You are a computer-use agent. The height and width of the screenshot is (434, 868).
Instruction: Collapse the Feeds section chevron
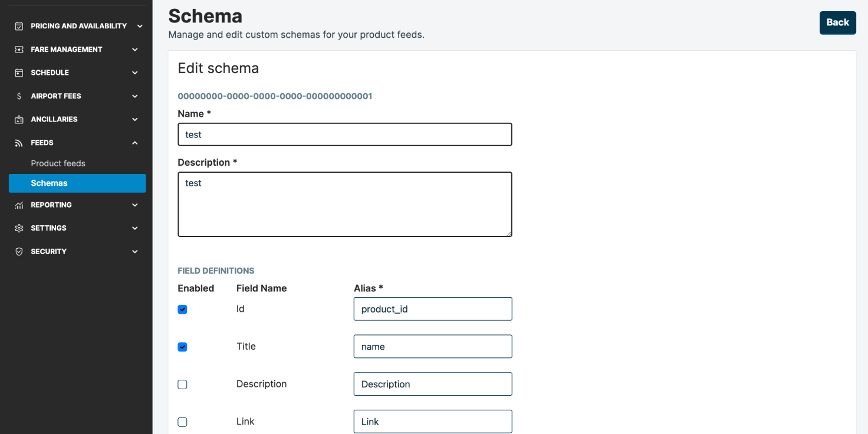pos(135,143)
